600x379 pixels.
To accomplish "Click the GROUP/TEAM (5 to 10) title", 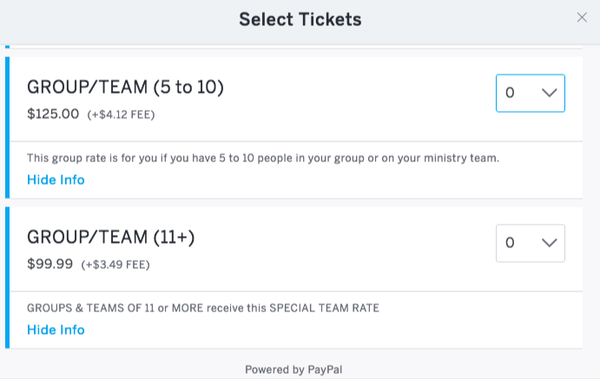I will coord(125,87).
